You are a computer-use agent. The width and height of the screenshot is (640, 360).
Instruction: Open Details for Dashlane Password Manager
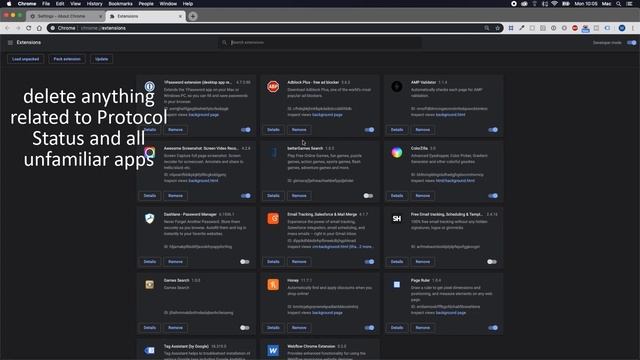tap(150, 262)
